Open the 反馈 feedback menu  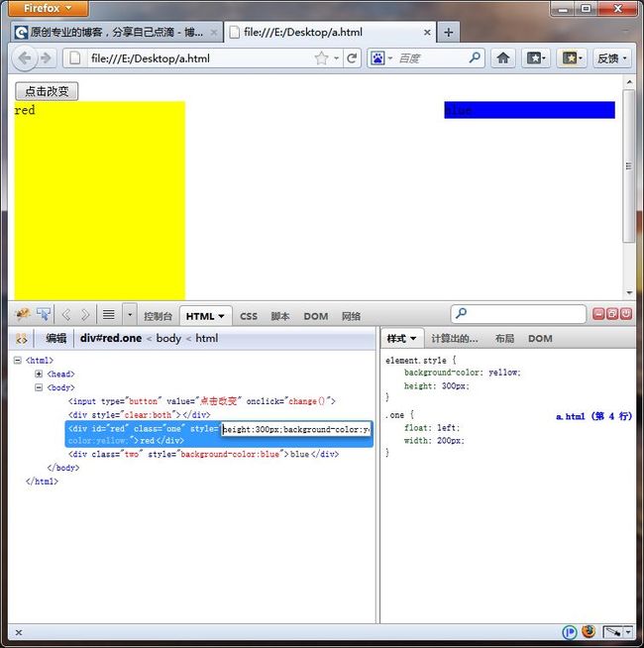(x=611, y=58)
